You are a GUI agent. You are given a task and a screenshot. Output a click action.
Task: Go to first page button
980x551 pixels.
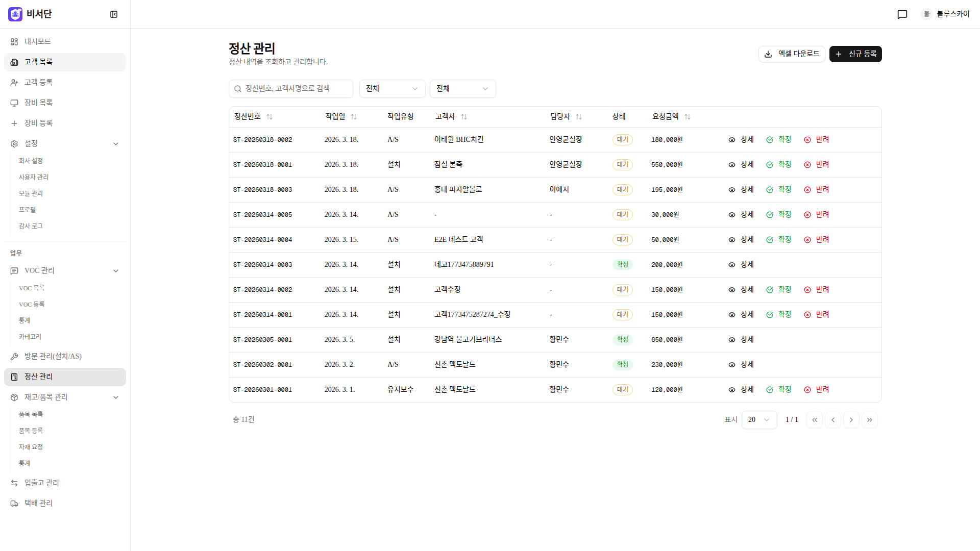pos(815,420)
